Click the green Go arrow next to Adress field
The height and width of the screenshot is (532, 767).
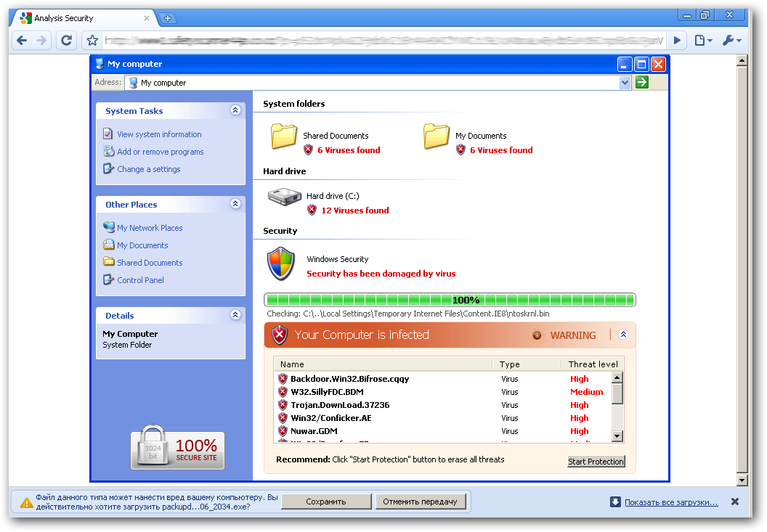[x=642, y=82]
